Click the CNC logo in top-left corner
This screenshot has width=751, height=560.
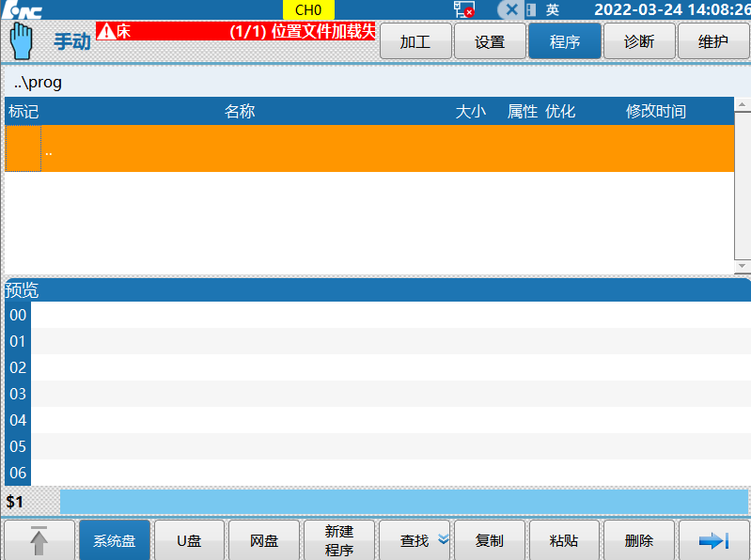tap(23, 9)
